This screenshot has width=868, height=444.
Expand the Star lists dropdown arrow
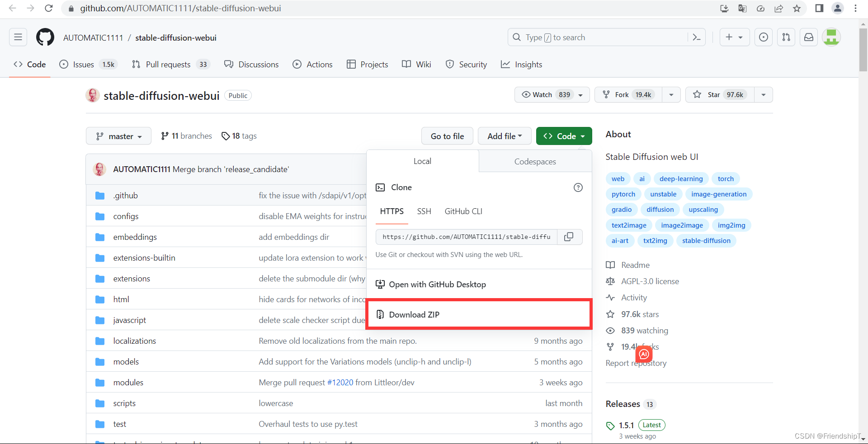tap(764, 94)
